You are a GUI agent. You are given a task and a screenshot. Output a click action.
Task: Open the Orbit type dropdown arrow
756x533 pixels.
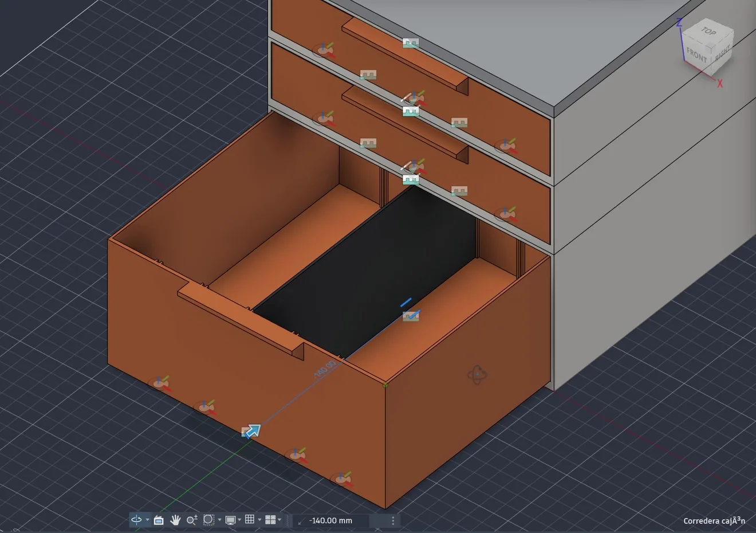pos(147,520)
